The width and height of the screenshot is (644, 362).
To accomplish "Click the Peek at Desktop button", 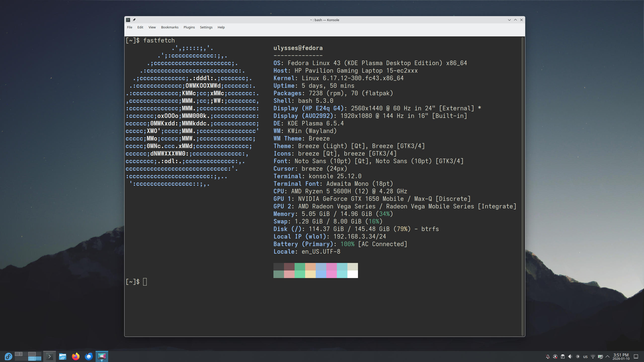I will pyautogui.click(x=636, y=356).
